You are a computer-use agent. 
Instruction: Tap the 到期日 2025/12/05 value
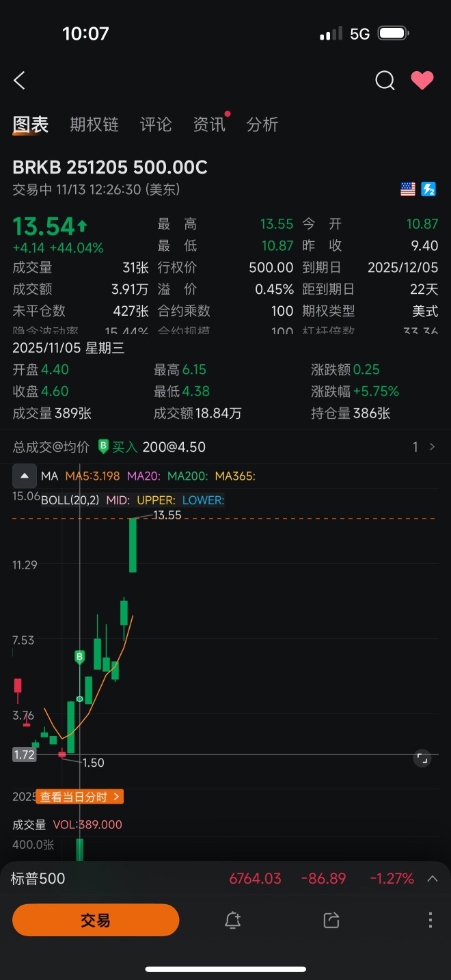click(403, 268)
